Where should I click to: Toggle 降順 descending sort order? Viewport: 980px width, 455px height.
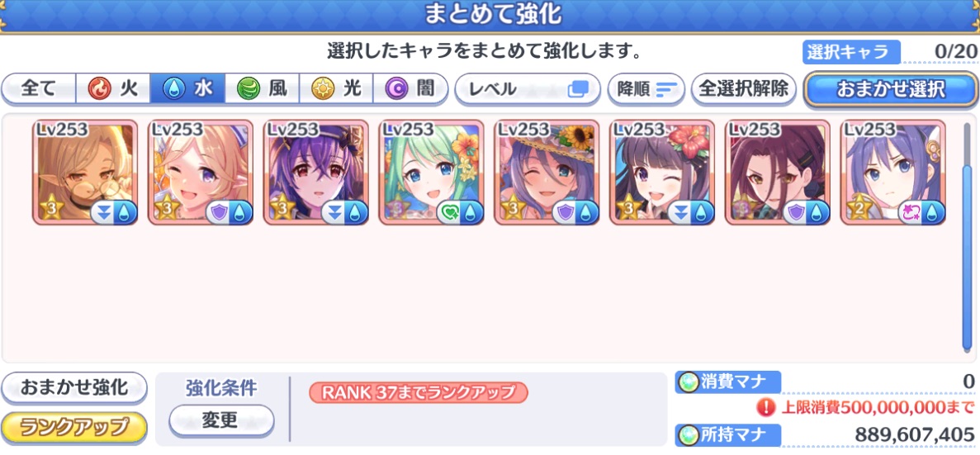[x=646, y=88]
